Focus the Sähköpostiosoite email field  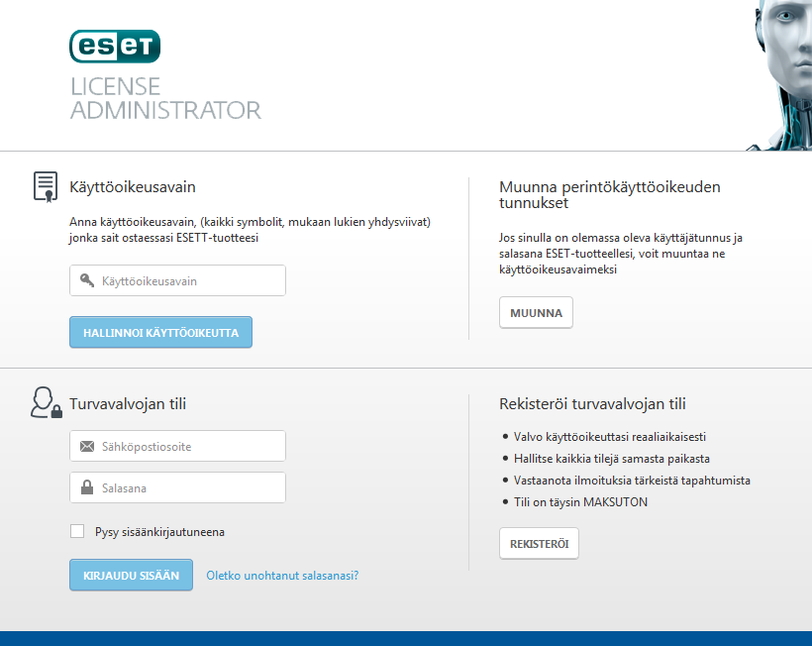(177, 446)
